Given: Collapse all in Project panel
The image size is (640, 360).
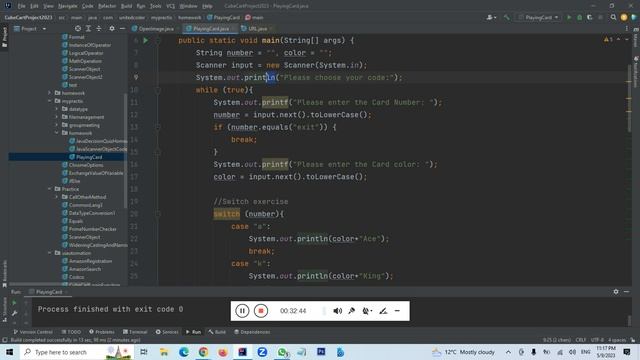Looking at the screenshot, I should (99, 29).
